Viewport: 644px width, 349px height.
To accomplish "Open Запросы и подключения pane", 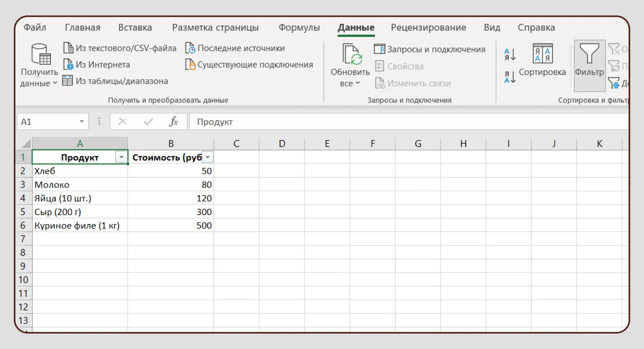I will tap(429, 49).
